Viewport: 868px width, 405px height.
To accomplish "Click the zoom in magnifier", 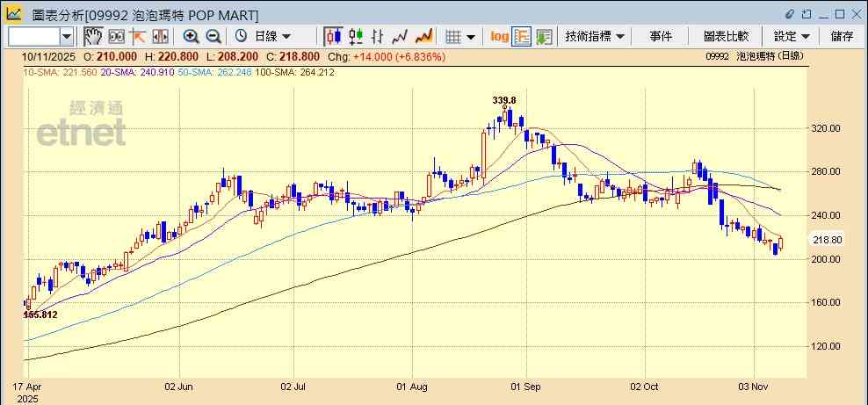I will point(191,36).
